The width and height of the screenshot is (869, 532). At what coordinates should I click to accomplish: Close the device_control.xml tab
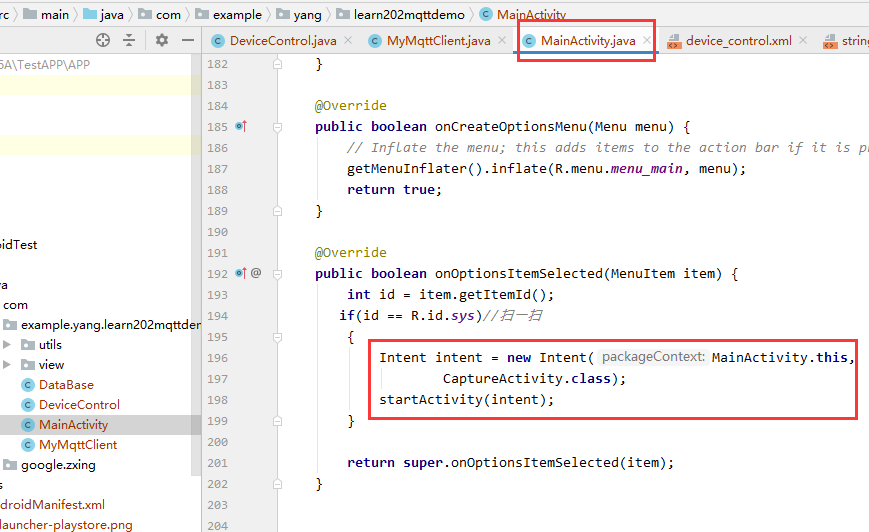click(803, 40)
